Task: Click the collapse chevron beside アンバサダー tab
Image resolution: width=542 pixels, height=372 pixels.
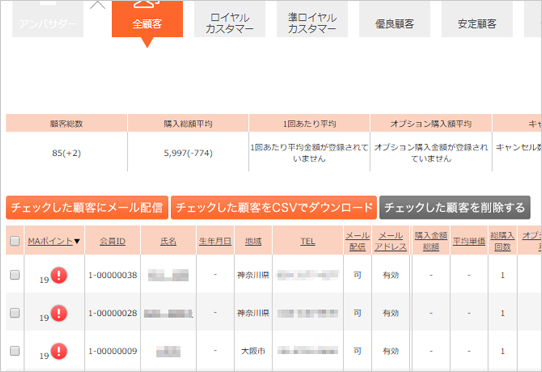Action: click(97, 5)
